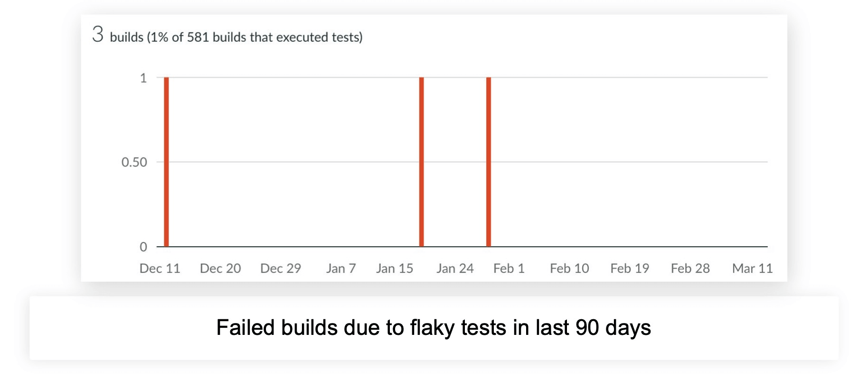868x388 pixels.
Task: Click the 'Dec 11' x-axis label
Action: [x=160, y=268]
